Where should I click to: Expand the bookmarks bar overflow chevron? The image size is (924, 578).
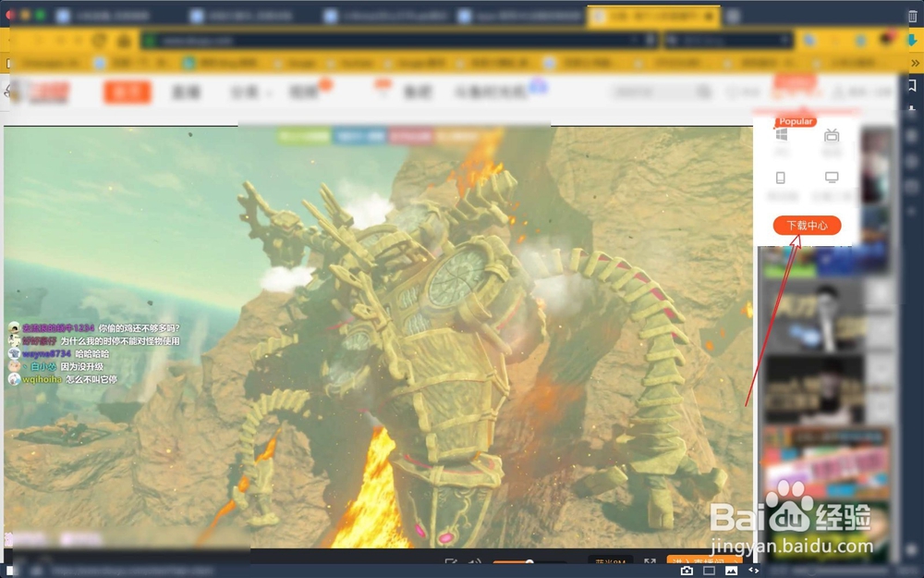[915, 63]
